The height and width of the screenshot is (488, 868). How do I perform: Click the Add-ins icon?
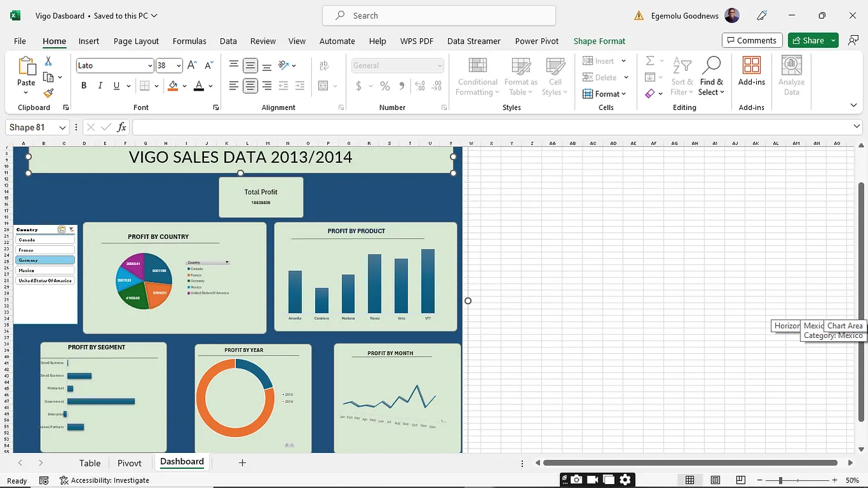point(751,72)
